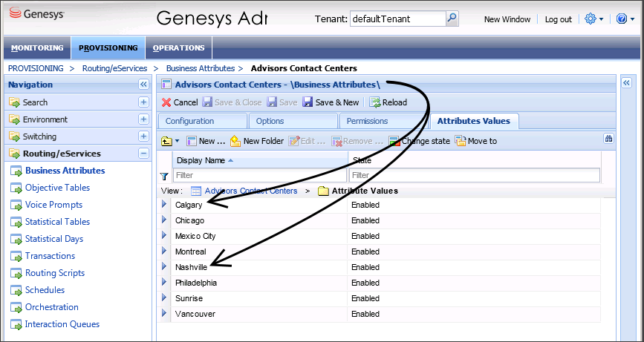Click Advisors Contact Centers view link
Image resolution: width=644 pixels, height=342 pixels.
[x=251, y=191]
